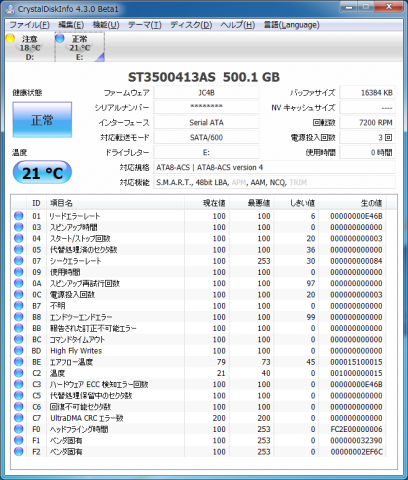
Task: Click the status orb for attribute C6
Action: pyautogui.click(x=19, y=407)
